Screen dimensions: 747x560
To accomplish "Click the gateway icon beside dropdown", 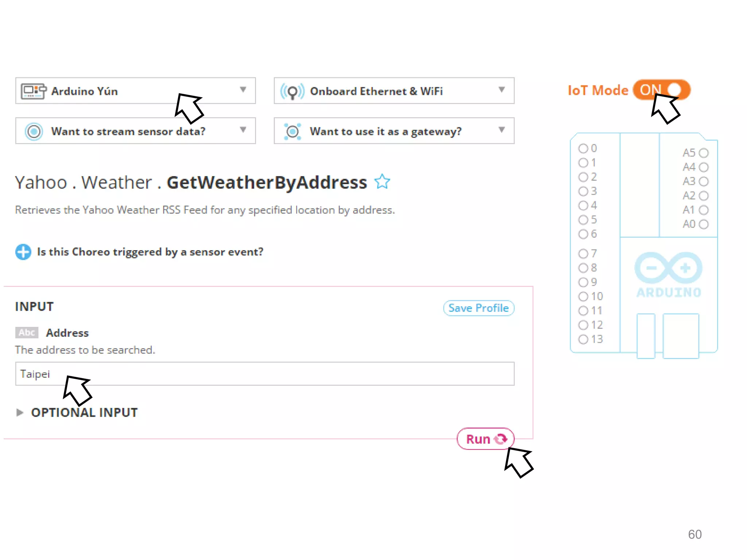I will click(x=293, y=131).
